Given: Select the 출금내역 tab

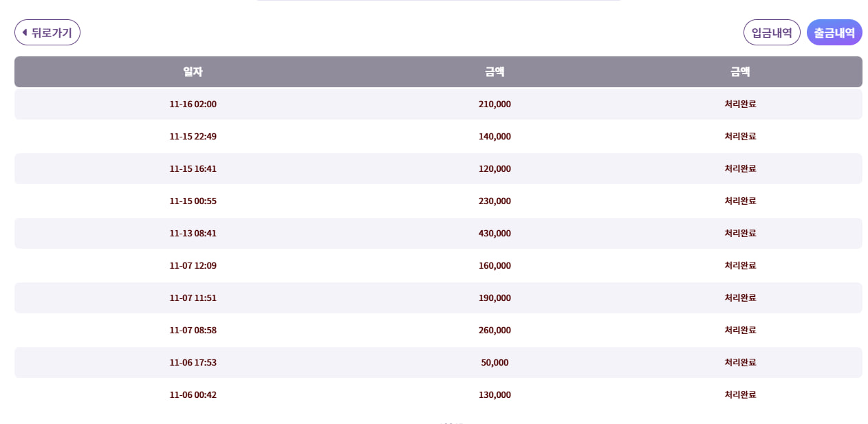Looking at the screenshot, I should pos(834,32).
